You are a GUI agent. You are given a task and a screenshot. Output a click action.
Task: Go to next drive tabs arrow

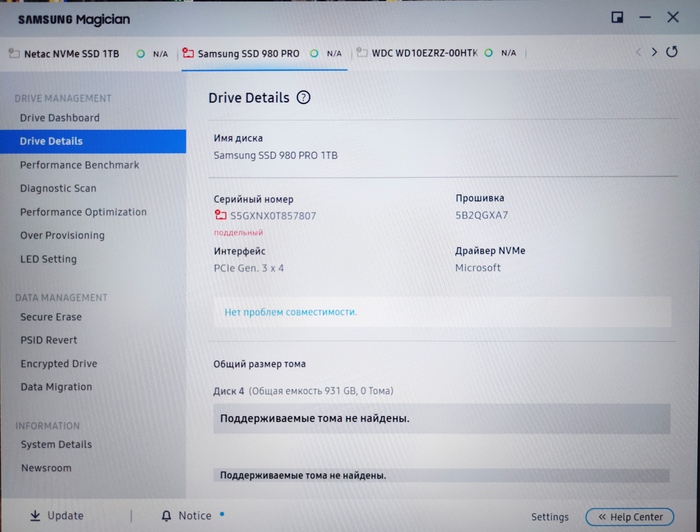pos(654,52)
